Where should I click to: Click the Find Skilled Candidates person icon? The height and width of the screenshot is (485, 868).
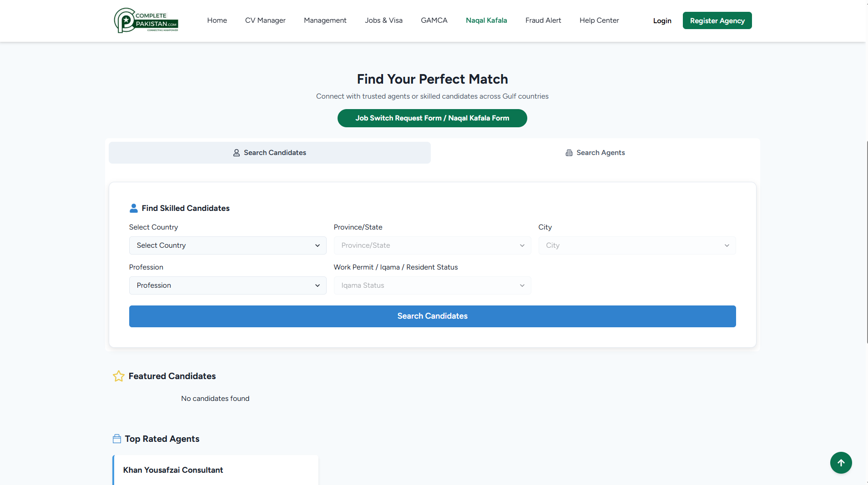pyautogui.click(x=133, y=208)
